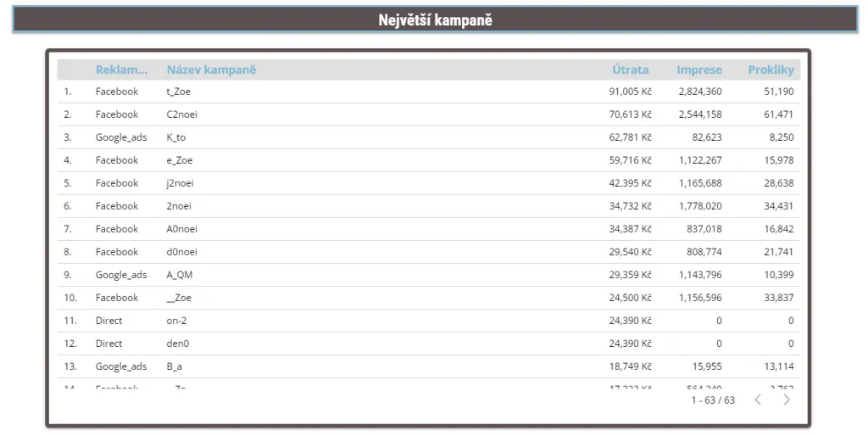Image resolution: width=868 pixels, height=436 pixels.
Task: Click the spend value 34,387 Kč
Action: (630, 229)
